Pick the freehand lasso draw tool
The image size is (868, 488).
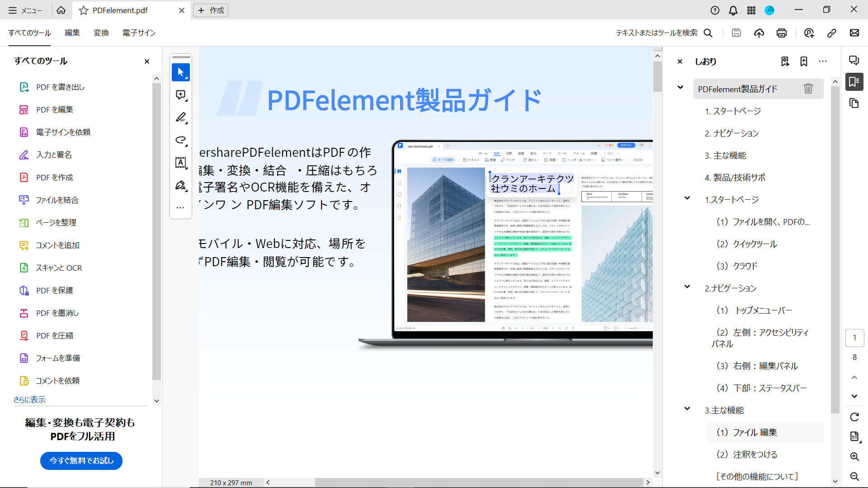point(181,140)
